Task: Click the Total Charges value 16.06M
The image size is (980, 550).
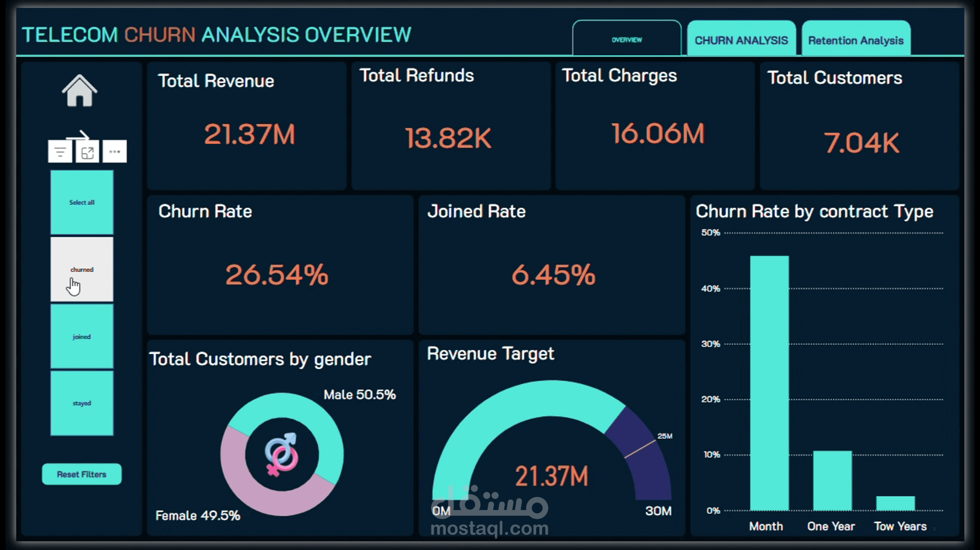Action: coord(658,133)
